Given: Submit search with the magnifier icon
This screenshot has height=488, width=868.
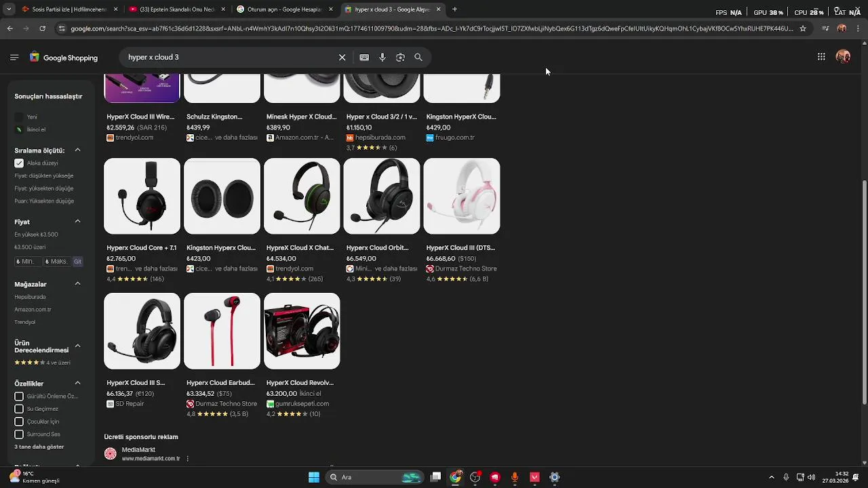Looking at the screenshot, I should (418, 58).
